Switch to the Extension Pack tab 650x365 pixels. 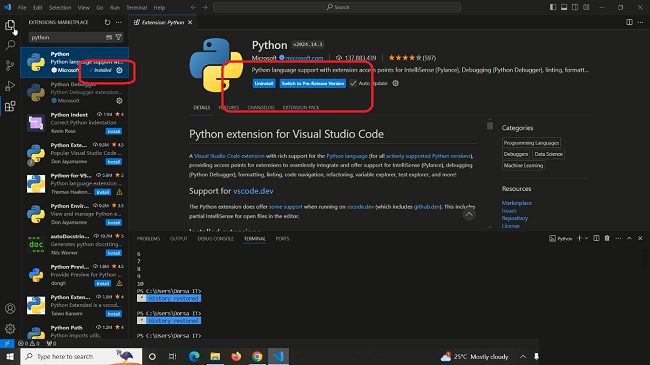(301, 107)
